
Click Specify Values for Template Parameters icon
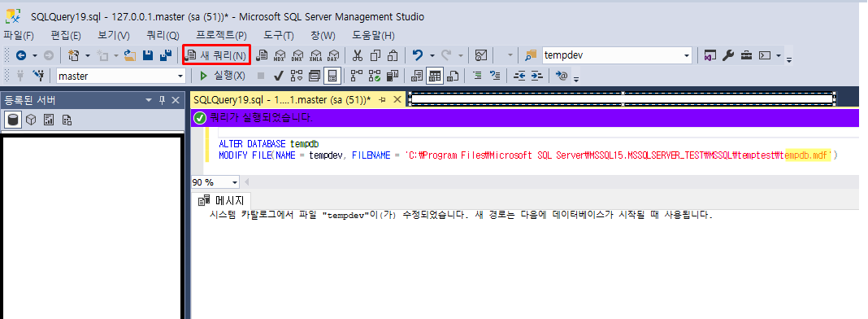(562, 76)
